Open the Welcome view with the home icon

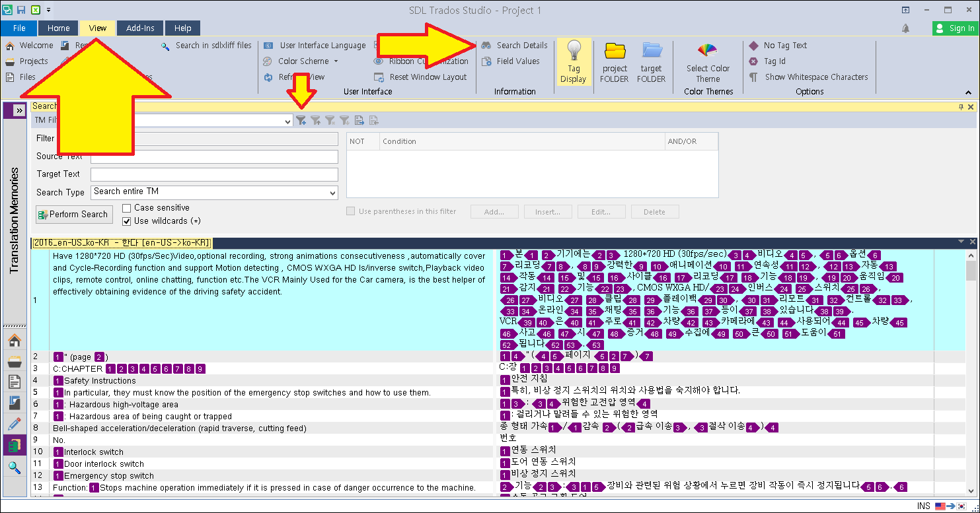(14, 339)
